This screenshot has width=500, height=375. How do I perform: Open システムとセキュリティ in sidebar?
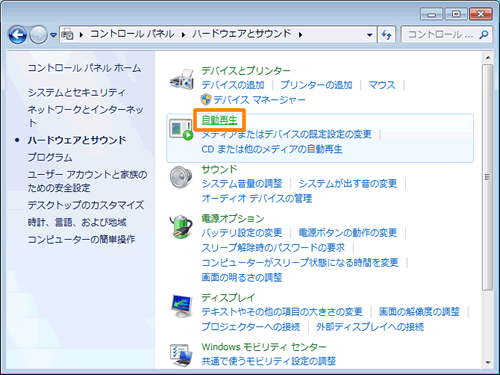[x=77, y=92]
